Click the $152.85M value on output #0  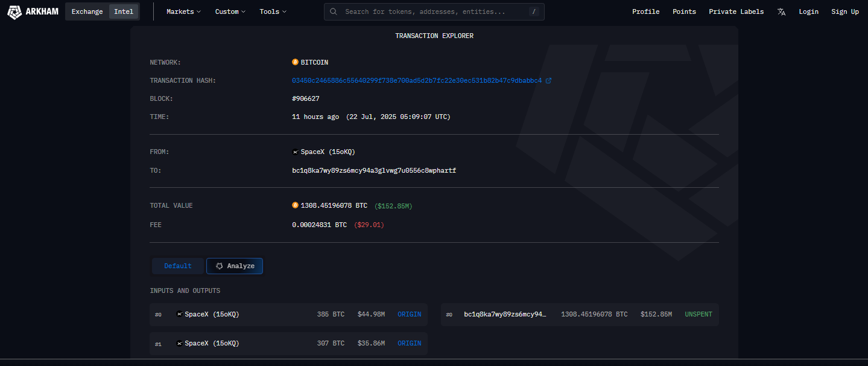(656, 314)
